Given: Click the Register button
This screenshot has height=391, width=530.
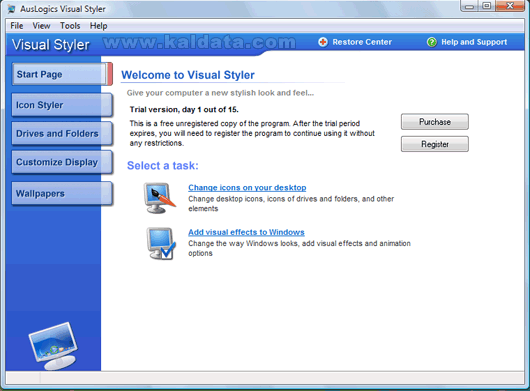Looking at the screenshot, I should tap(435, 144).
